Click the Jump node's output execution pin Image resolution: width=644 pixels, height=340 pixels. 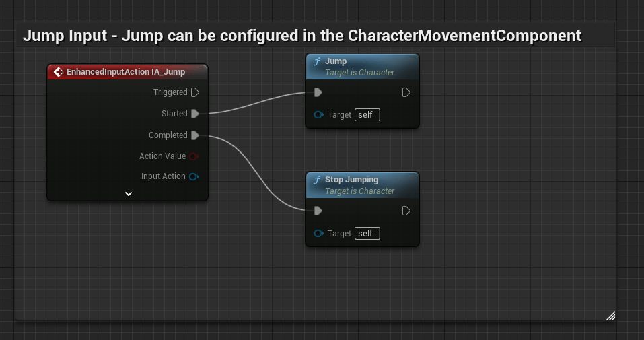[406, 92]
